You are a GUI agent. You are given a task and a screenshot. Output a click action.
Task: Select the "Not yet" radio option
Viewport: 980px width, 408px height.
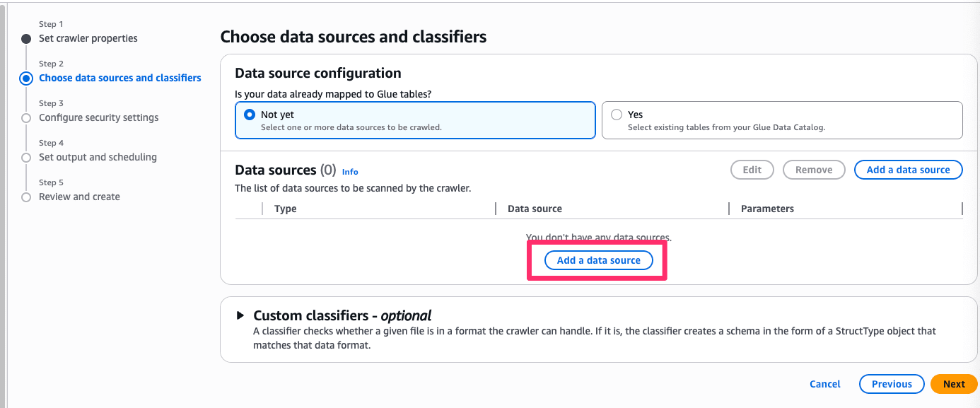(249, 115)
